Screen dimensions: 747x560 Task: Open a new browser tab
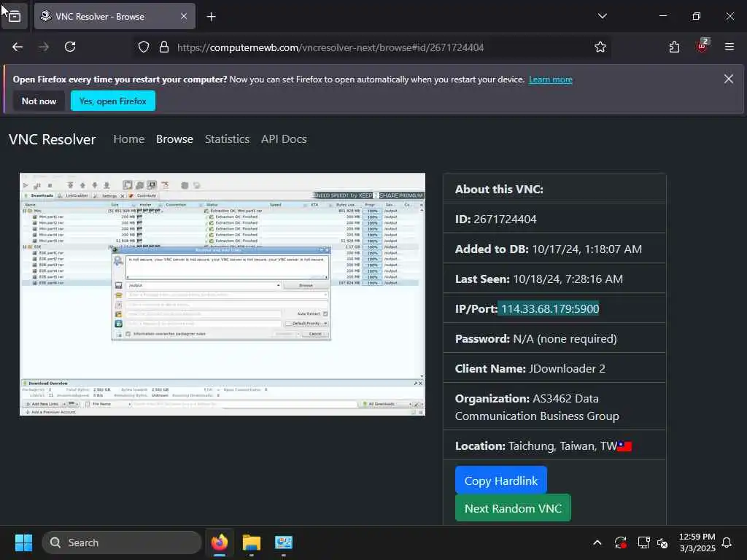211,17
